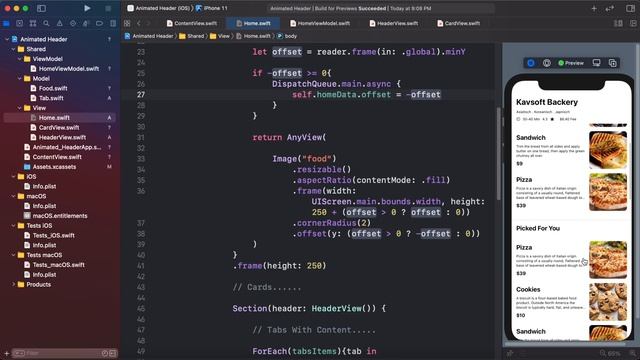Switch to ContentView.swift tab
The height and width of the screenshot is (360, 640).
click(x=191, y=23)
